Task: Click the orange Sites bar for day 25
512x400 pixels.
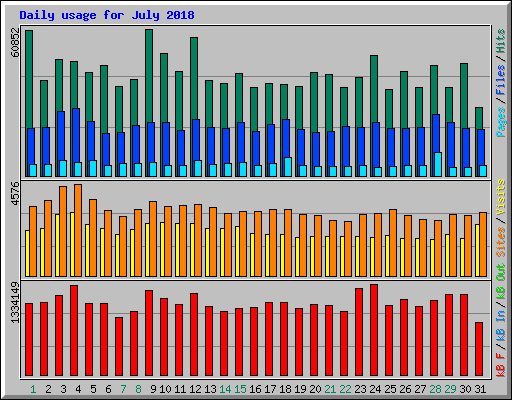Action: pos(393,243)
